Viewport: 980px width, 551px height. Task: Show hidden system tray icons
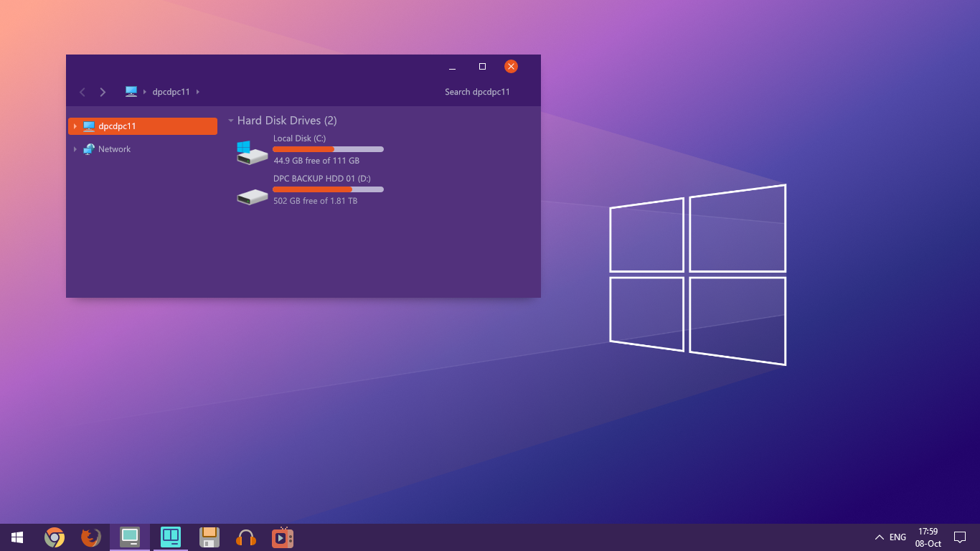pos(879,537)
